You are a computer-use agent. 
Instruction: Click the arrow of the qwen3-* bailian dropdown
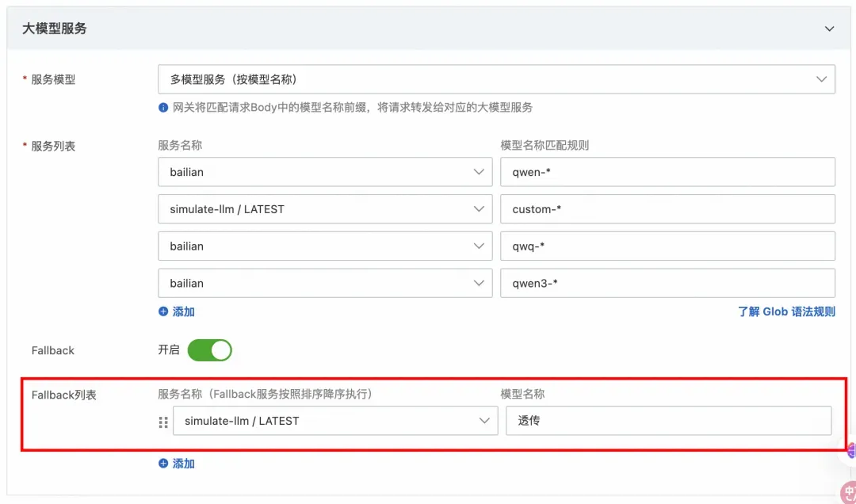(479, 284)
